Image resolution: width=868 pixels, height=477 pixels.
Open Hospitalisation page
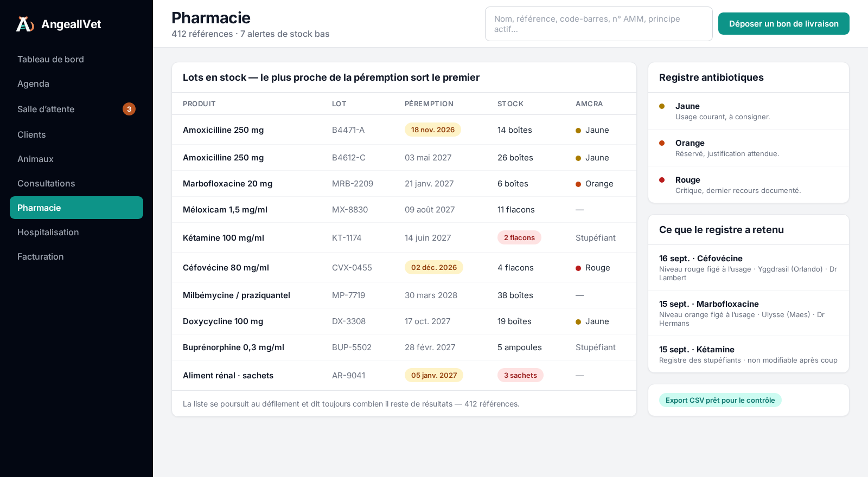pyautogui.click(x=76, y=232)
